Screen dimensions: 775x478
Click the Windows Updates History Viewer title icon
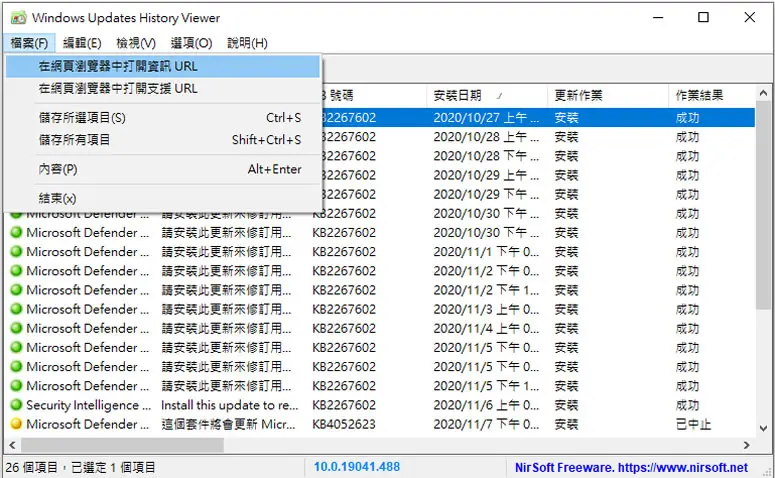point(18,18)
